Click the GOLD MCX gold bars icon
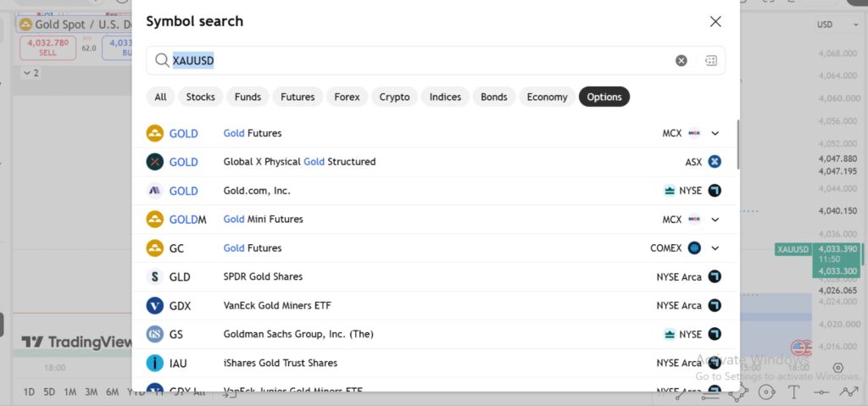The height and width of the screenshot is (406, 868). 155,133
